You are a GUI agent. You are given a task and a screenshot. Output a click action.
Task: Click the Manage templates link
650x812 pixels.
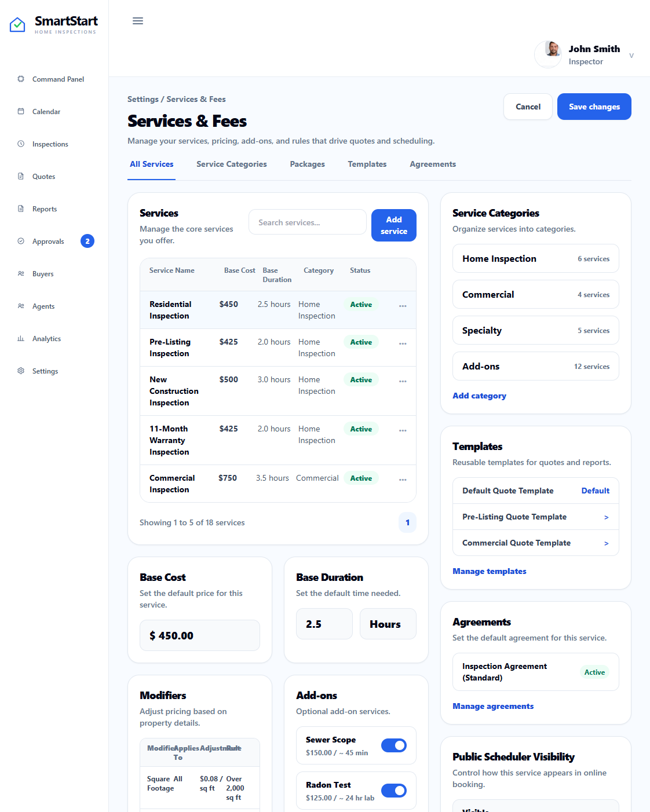tap(490, 571)
